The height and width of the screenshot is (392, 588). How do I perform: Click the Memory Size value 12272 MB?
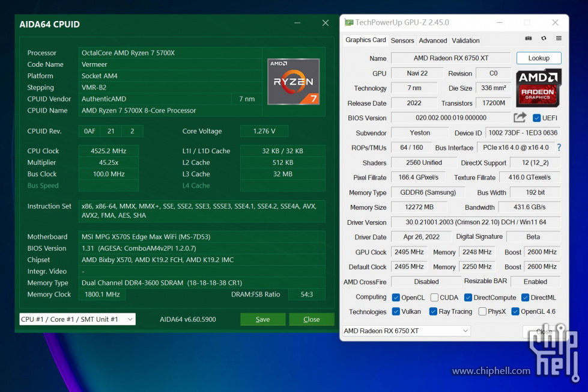(x=419, y=207)
